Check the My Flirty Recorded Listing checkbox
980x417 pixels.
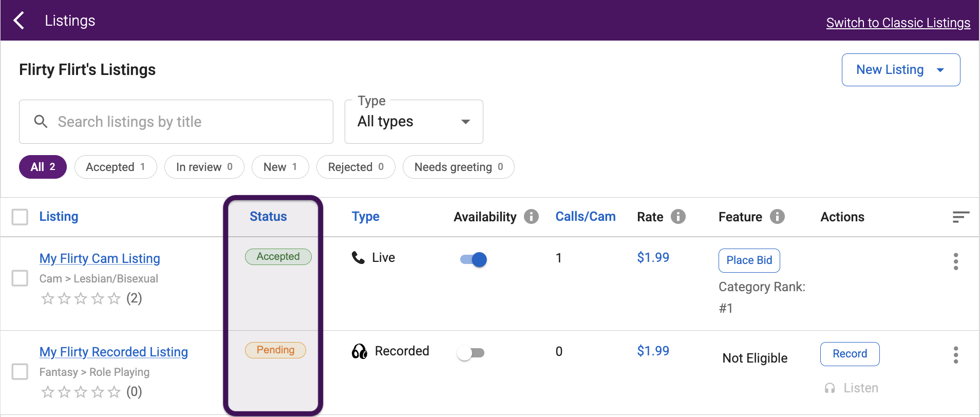[20, 372]
